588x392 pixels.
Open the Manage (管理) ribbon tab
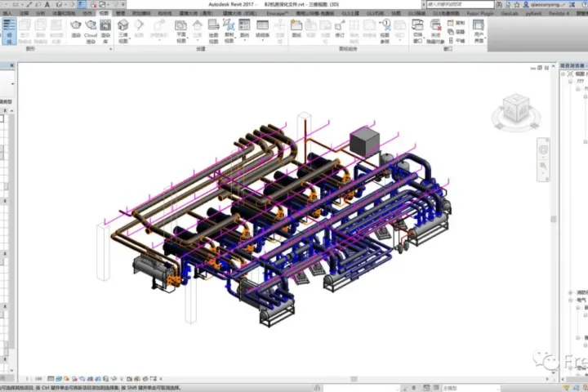120,13
